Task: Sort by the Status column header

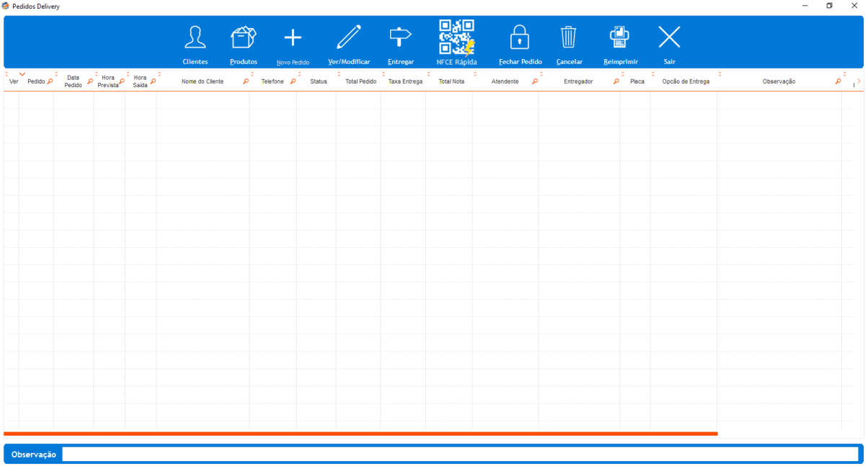Action: click(319, 81)
